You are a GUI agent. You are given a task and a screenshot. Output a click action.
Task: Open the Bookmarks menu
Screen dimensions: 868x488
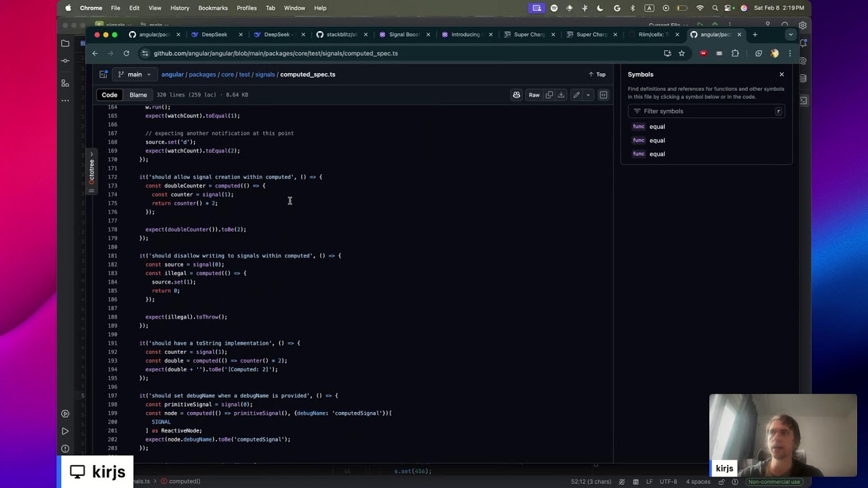point(213,8)
